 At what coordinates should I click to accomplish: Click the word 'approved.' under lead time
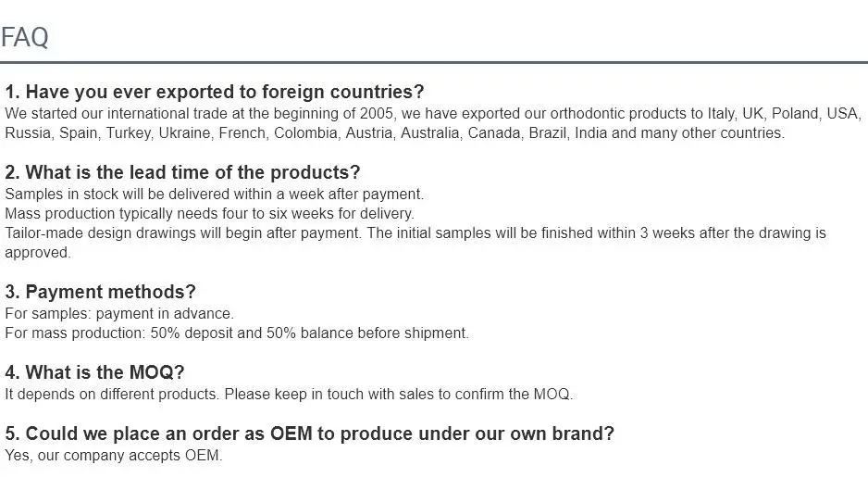pyautogui.click(x=38, y=253)
